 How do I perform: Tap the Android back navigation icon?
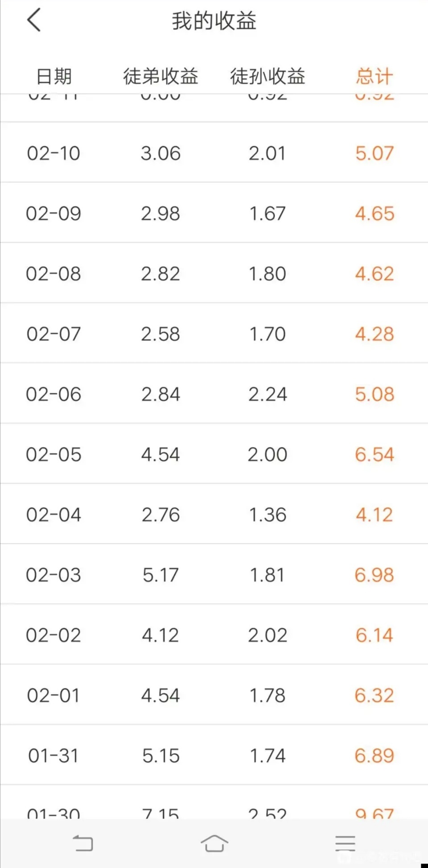point(83,843)
